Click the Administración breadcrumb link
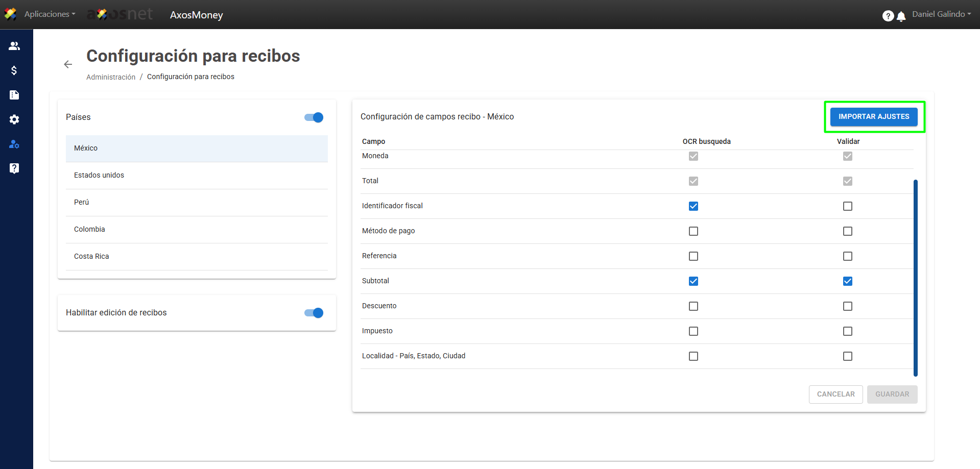Image resolution: width=980 pixels, height=469 pixels. pos(111,77)
